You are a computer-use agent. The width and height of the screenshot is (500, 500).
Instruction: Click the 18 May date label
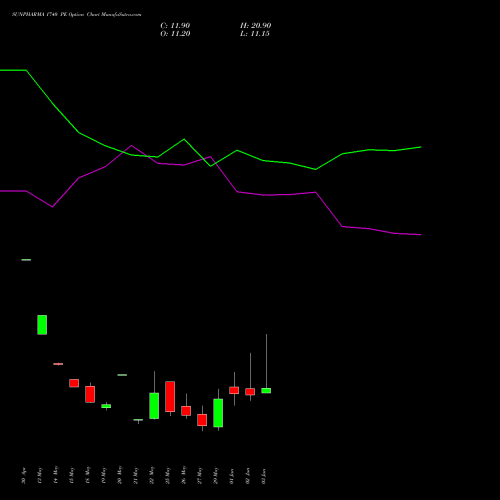tap(87, 475)
